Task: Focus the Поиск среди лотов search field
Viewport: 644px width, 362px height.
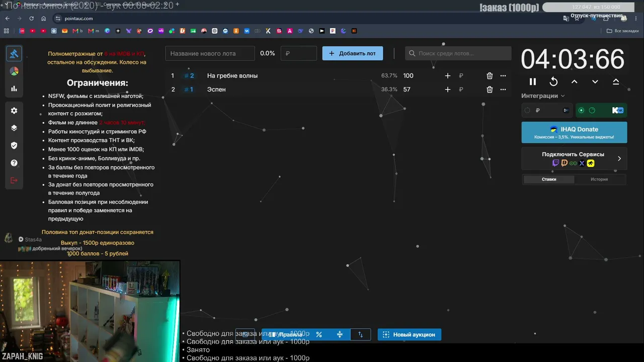Action: (458, 53)
